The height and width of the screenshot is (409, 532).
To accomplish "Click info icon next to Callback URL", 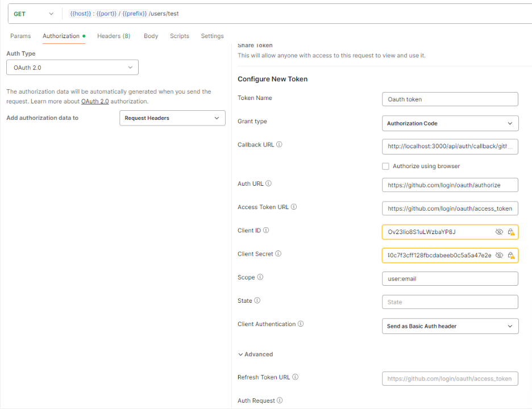I will (279, 145).
